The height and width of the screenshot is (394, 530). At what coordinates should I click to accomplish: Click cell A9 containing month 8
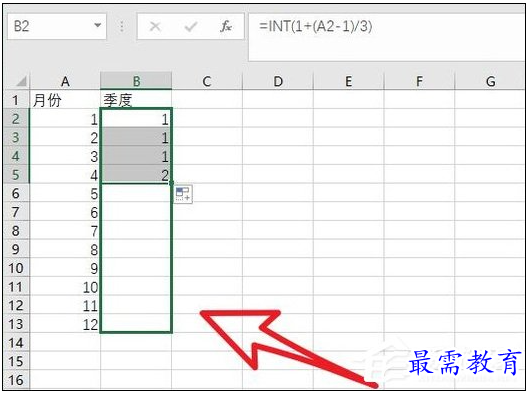click(x=65, y=249)
